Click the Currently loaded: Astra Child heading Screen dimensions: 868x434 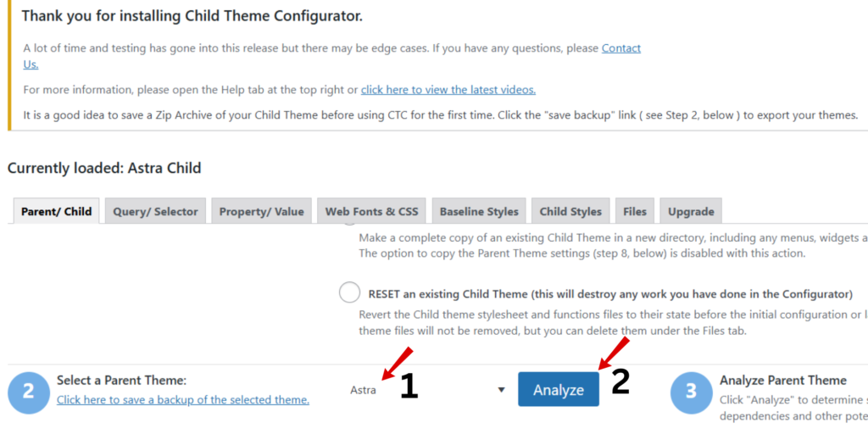pyautogui.click(x=104, y=168)
